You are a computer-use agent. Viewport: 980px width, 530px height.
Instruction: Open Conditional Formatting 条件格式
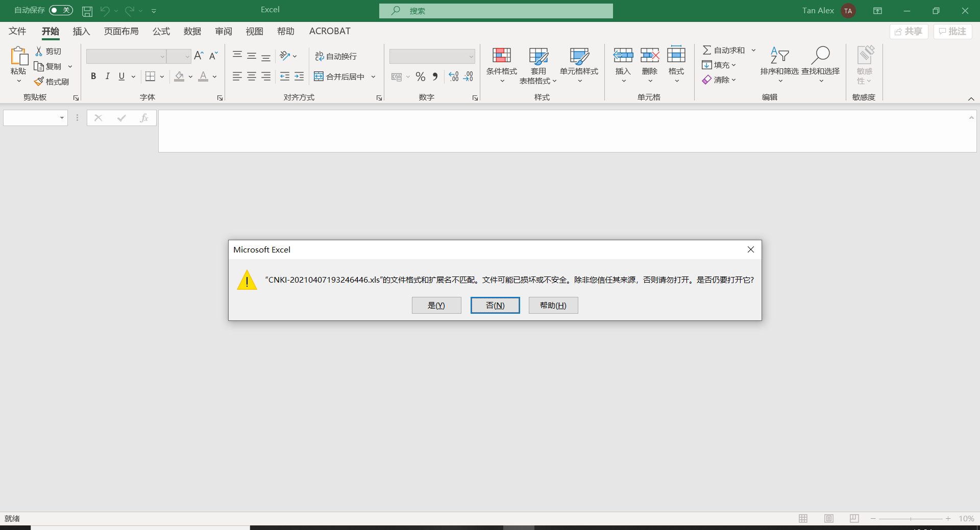pyautogui.click(x=501, y=65)
